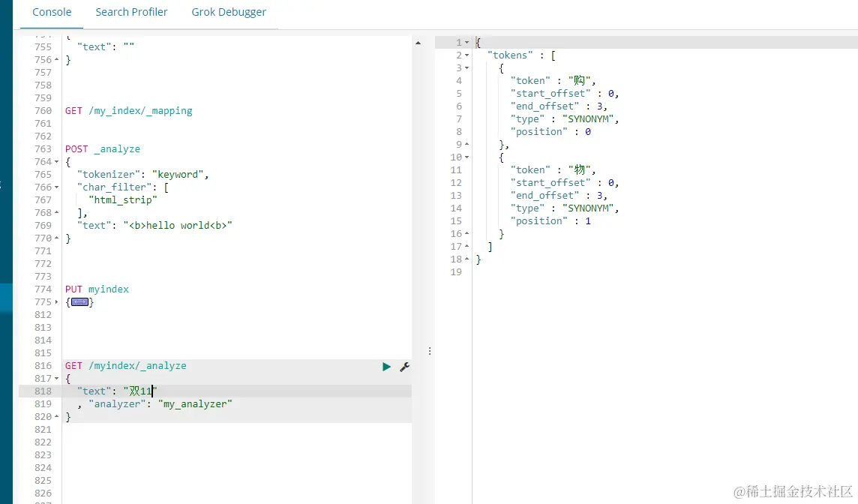Screen dimensions: 858x504
Task: Run the GET /myindex/_analyze request
Action: (386, 367)
